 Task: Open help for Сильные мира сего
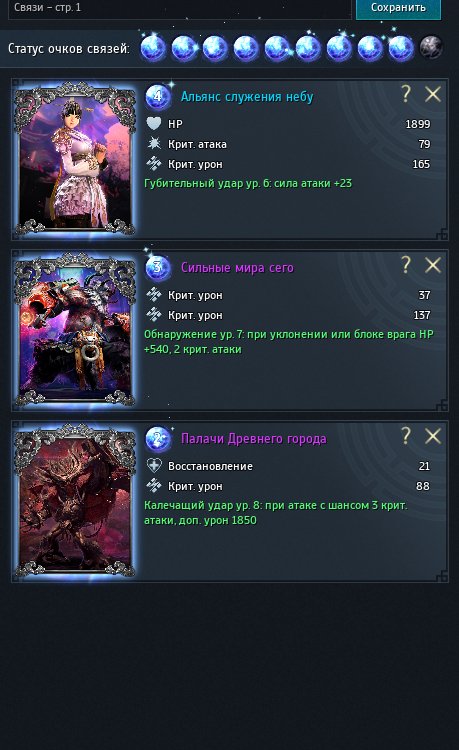406,265
